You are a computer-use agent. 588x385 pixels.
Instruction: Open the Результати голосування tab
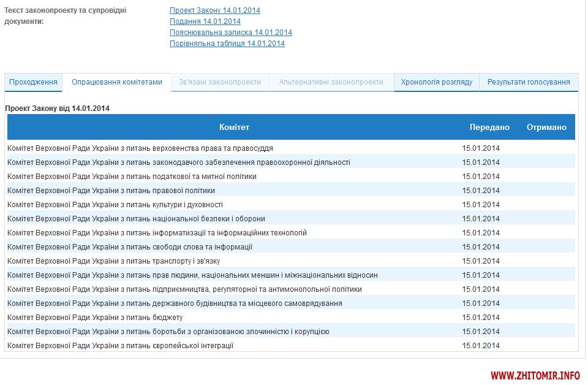point(529,82)
